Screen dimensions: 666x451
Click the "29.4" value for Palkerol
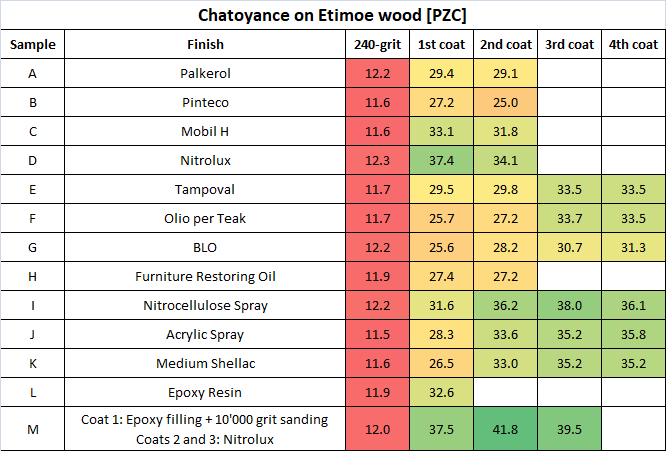441,73
